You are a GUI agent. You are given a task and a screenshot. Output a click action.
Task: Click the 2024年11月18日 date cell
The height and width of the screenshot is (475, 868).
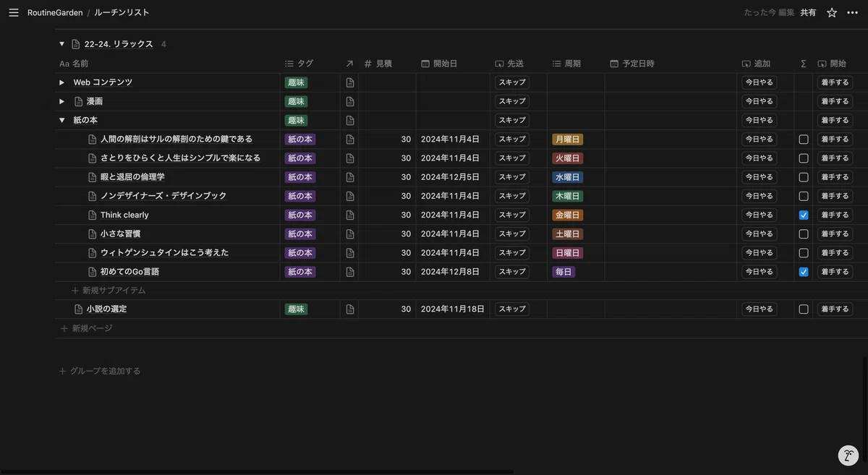pyautogui.click(x=453, y=309)
